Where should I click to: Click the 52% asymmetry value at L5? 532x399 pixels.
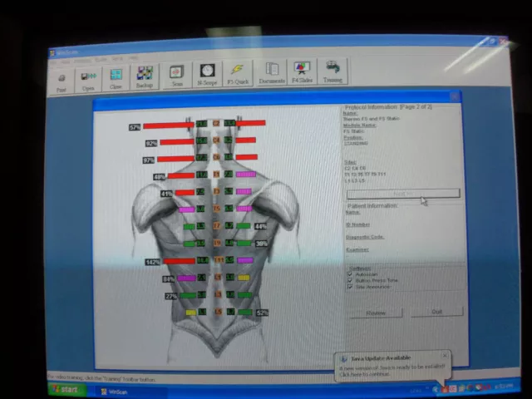tap(263, 313)
